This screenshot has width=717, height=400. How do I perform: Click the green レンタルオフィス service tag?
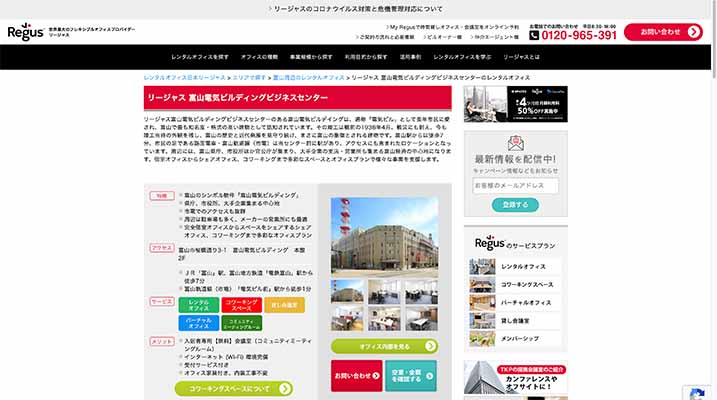click(198, 305)
